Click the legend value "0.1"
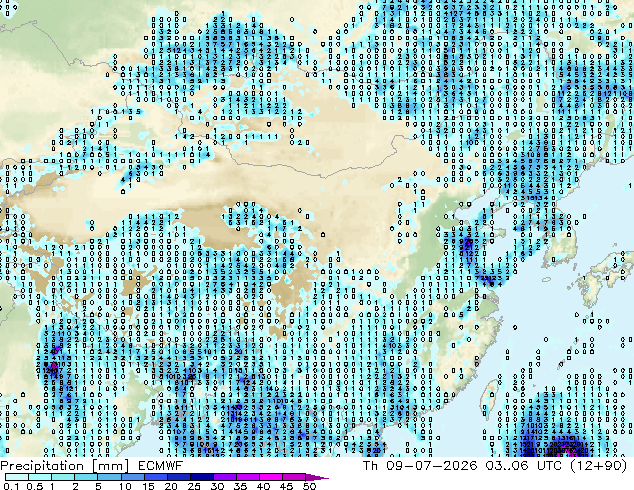 pos(11,486)
